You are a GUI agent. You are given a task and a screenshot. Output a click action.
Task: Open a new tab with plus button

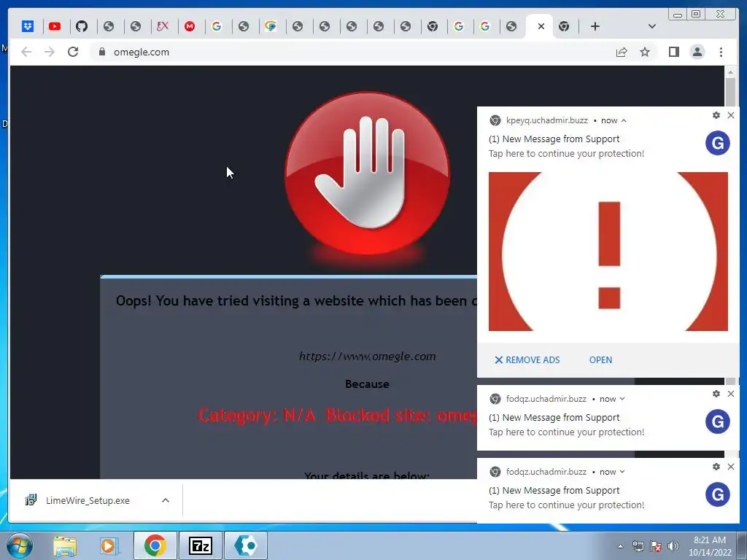[x=595, y=26]
